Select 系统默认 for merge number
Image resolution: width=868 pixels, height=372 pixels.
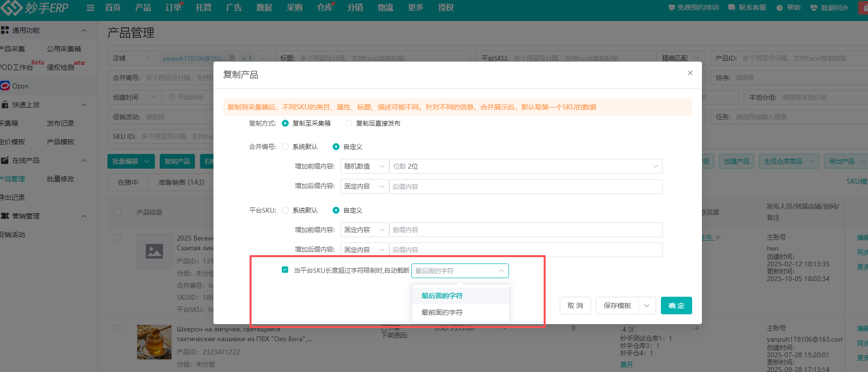click(285, 147)
